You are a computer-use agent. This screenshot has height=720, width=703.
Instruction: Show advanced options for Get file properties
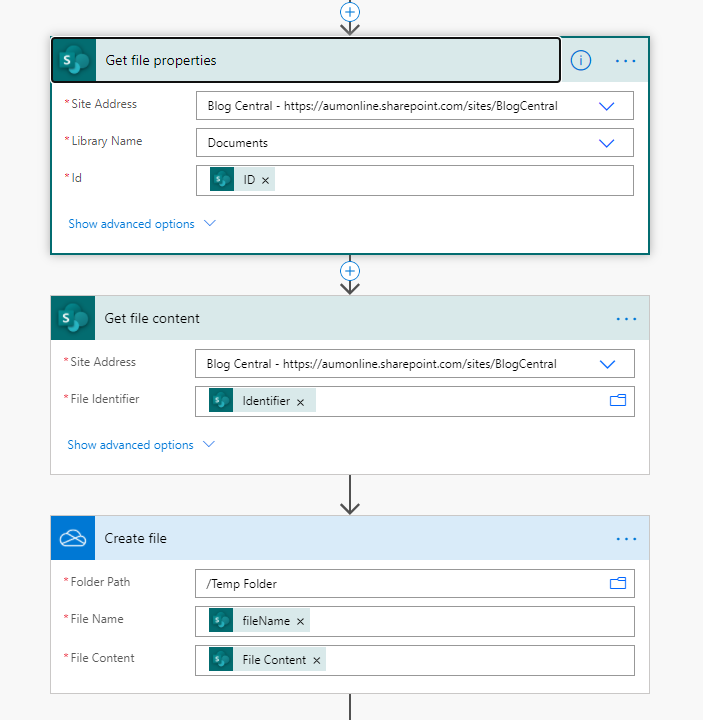(131, 224)
